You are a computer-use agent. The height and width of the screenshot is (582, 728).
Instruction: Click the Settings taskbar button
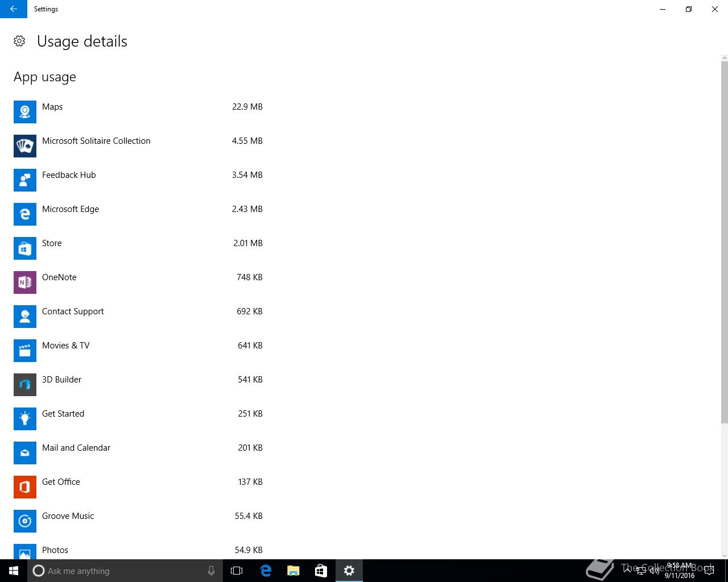[349, 571]
